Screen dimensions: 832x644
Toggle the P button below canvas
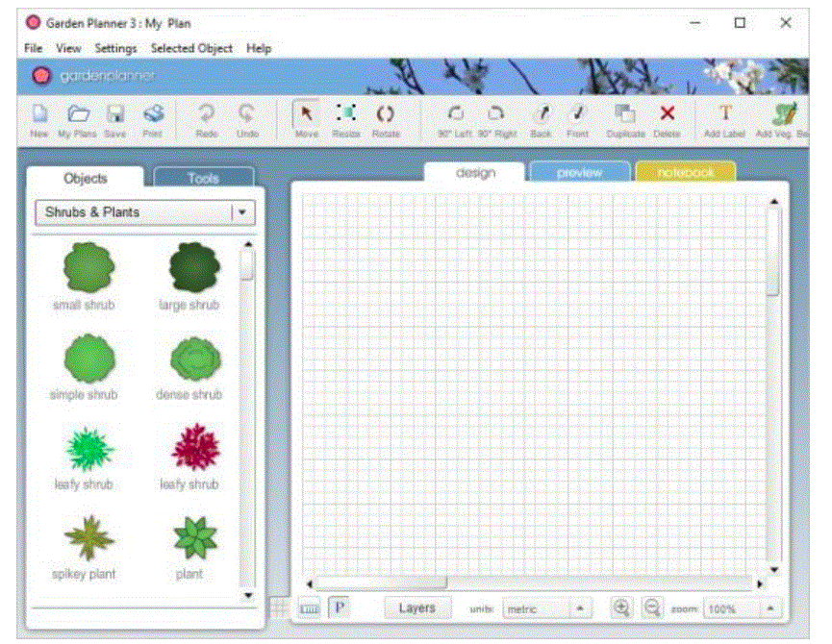(340, 607)
